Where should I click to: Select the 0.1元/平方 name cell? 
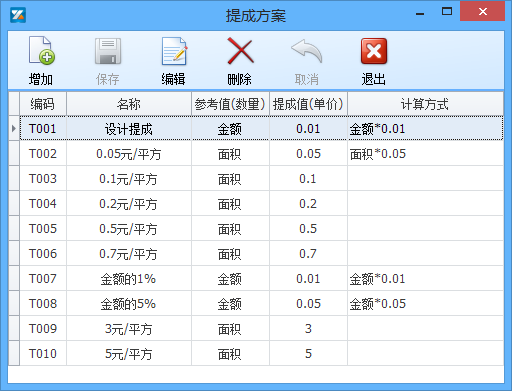(x=129, y=178)
